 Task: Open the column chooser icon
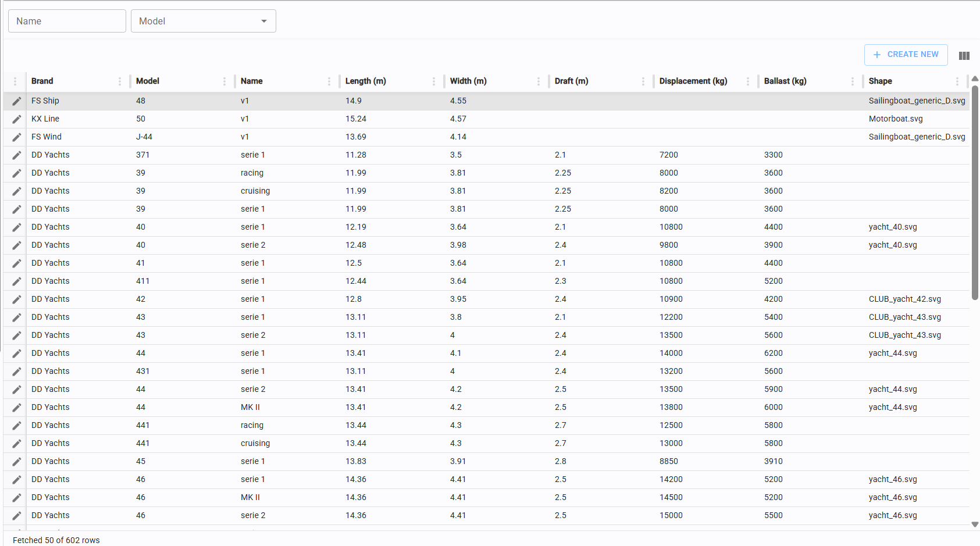pyautogui.click(x=964, y=56)
